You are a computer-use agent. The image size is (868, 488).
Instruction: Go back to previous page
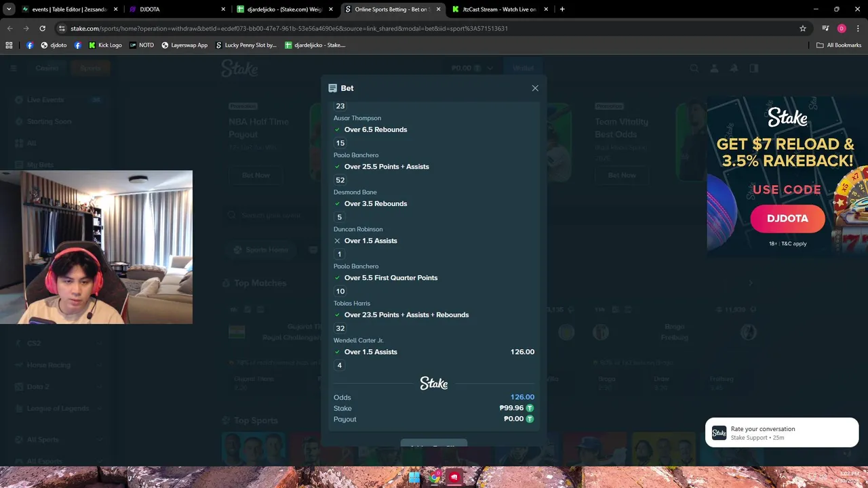(x=9, y=28)
